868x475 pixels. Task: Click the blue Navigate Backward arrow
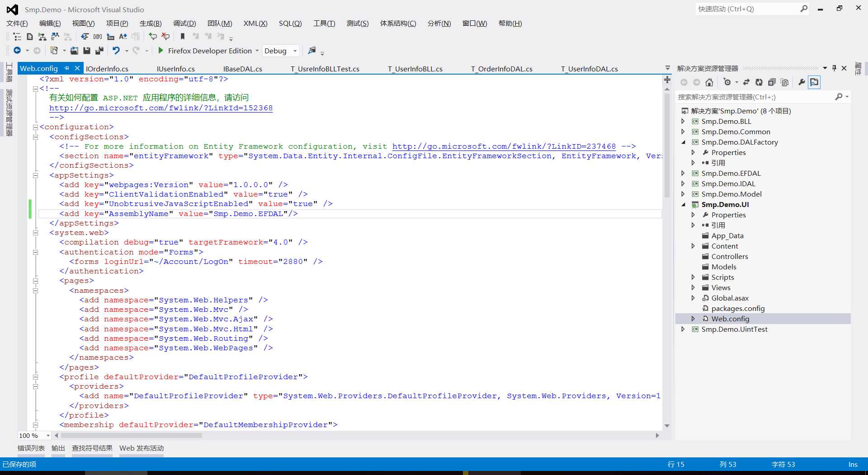[x=17, y=51]
